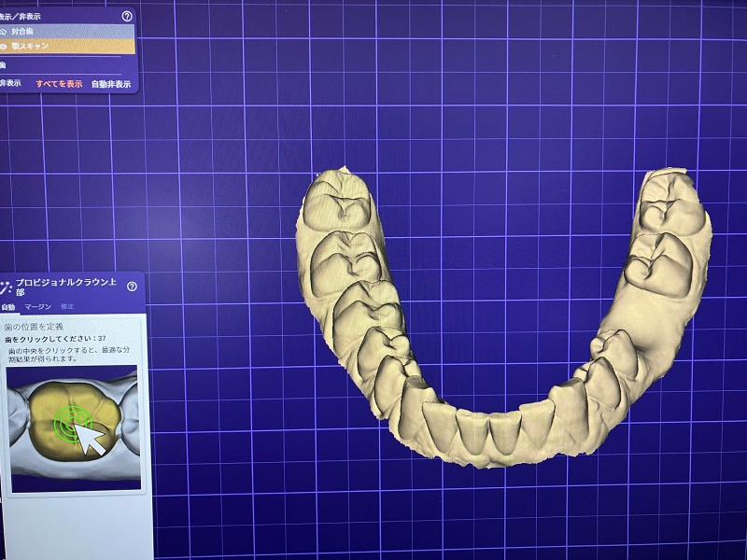Select the 顎スキャン row label

click(x=30, y=46)
